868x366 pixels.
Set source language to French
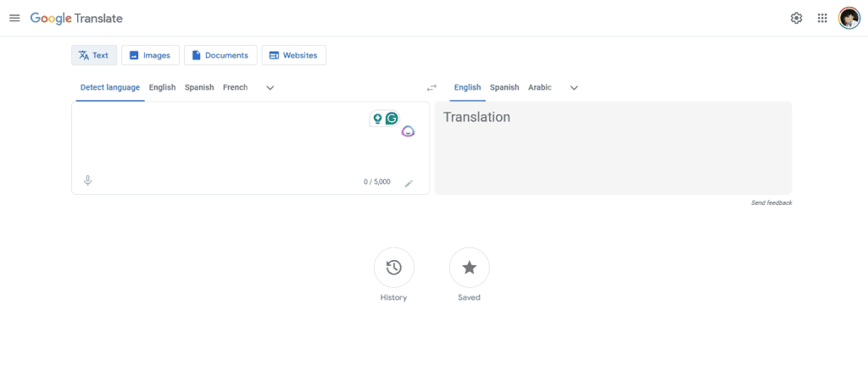236,87
